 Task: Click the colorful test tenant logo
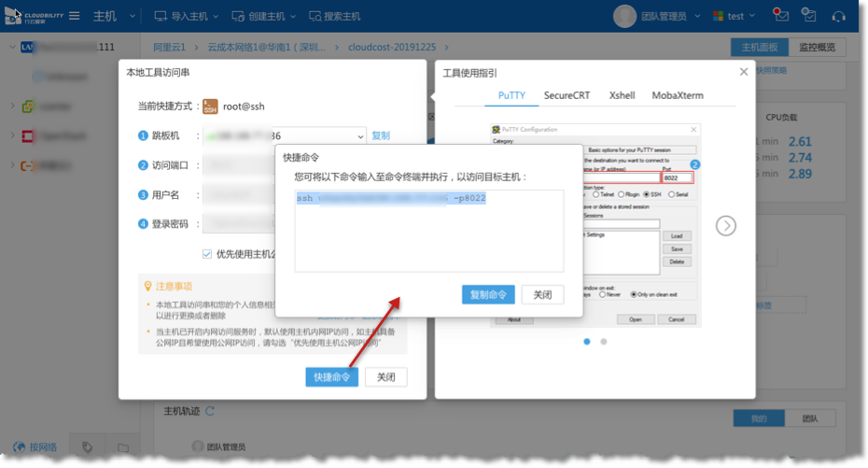[x=718, y=16]
